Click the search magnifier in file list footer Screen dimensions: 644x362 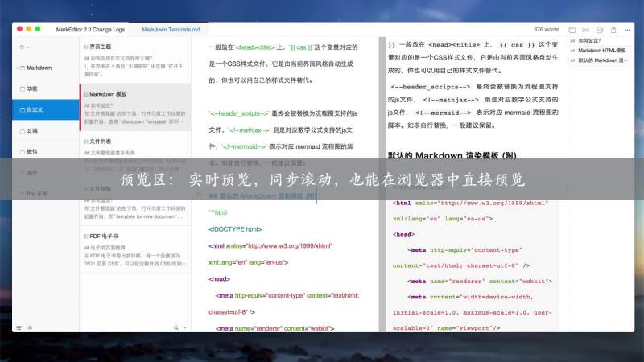click(175, 327)
